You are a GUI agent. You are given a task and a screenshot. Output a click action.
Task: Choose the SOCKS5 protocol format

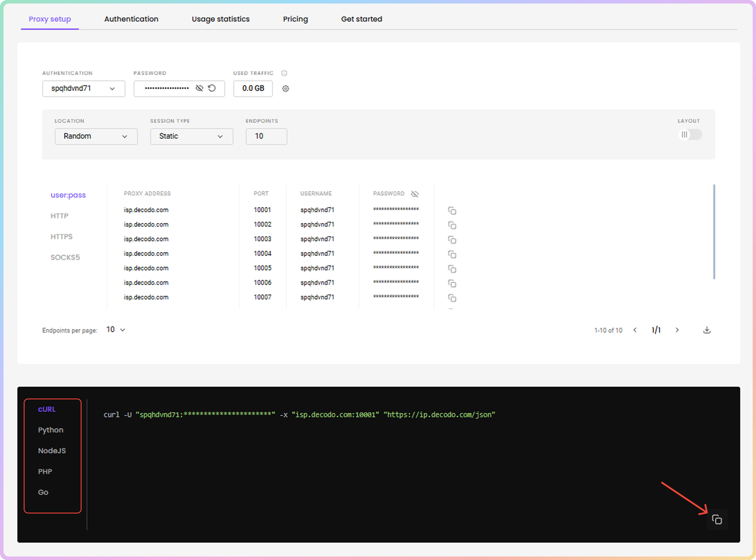coord(65,257)
